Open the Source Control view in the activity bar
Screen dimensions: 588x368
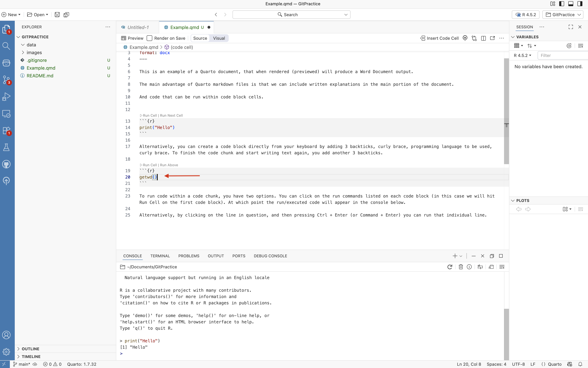click(6, 80)
